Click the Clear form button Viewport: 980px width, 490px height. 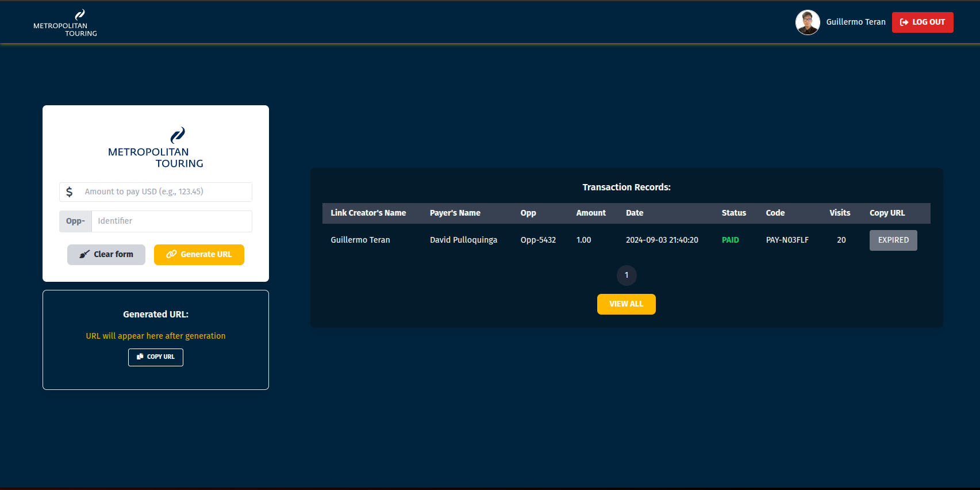click(106, 255)
